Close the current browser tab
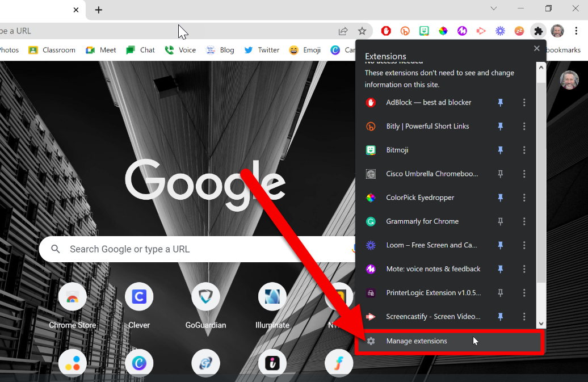 pyautogui.click(x=76, y=10)
